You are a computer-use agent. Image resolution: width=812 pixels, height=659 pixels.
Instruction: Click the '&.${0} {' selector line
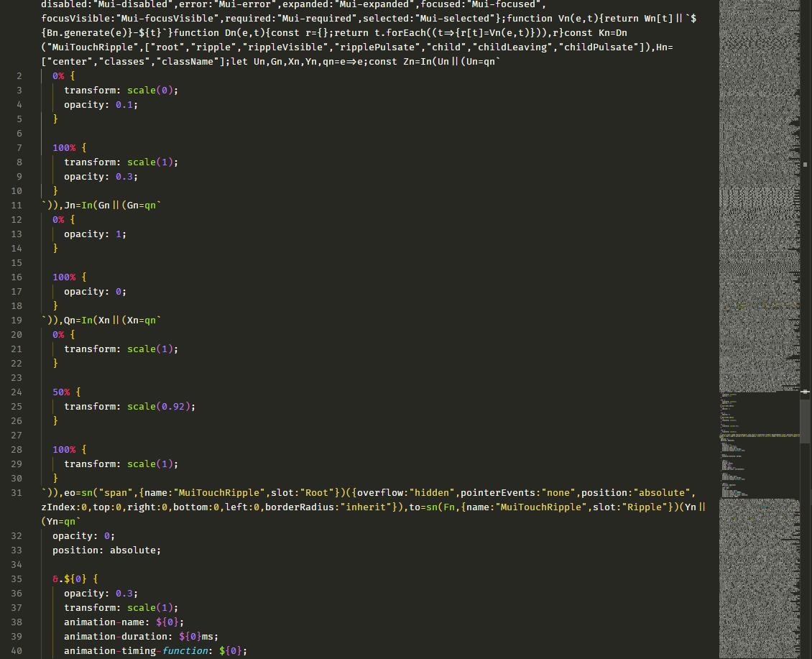point(75,579)
